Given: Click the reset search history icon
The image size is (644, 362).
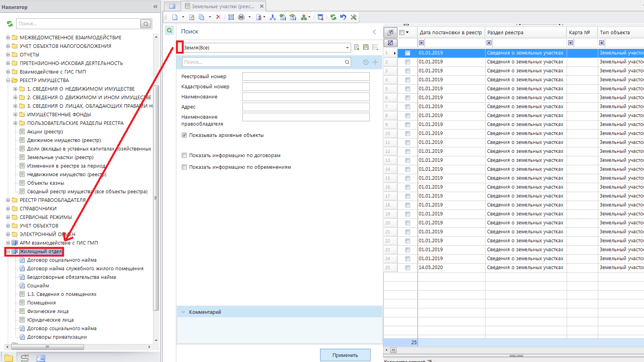Looking at the screenshot, I should tap(366, 62).
